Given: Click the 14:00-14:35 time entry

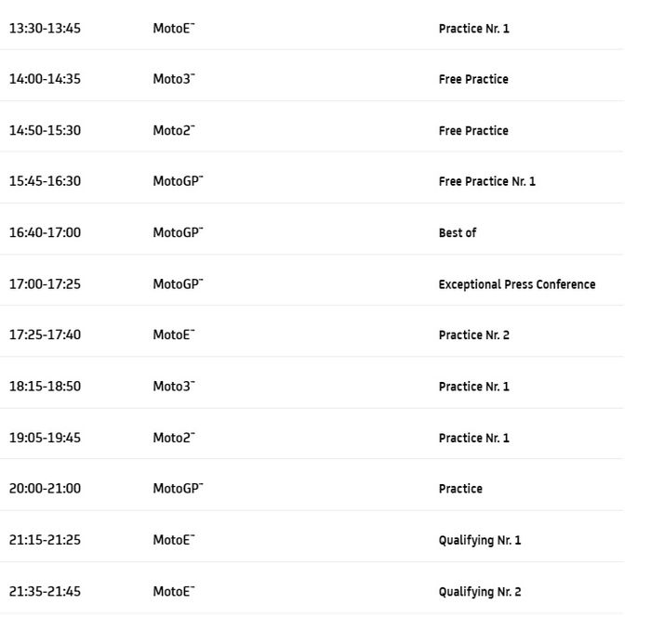Looking at the screenshot, I should 45,80.
